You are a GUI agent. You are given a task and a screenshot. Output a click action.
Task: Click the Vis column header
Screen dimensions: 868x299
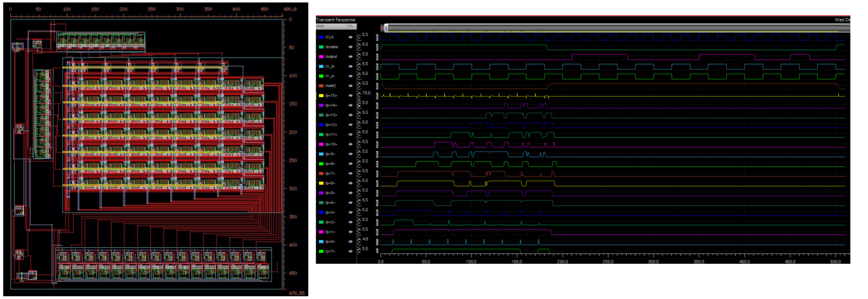click(x=351, y=26)
